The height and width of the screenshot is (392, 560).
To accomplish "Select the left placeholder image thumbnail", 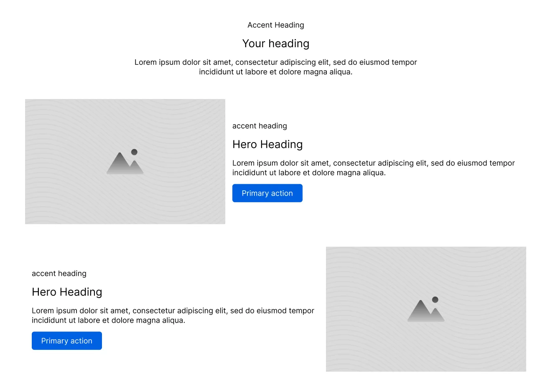I will pos(125,161).
